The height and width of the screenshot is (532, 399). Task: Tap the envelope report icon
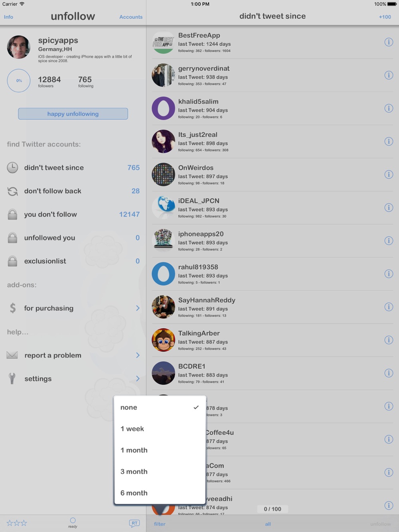coord(12,355)
